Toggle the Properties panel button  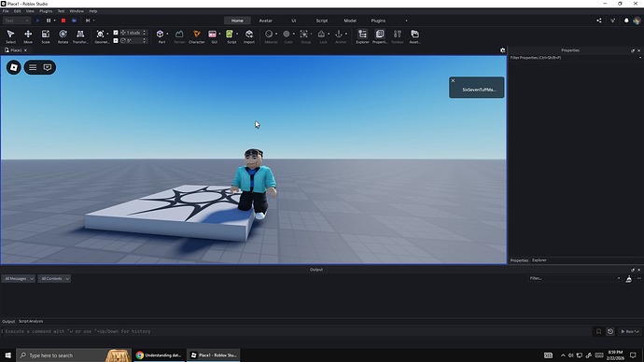point(380,36)
